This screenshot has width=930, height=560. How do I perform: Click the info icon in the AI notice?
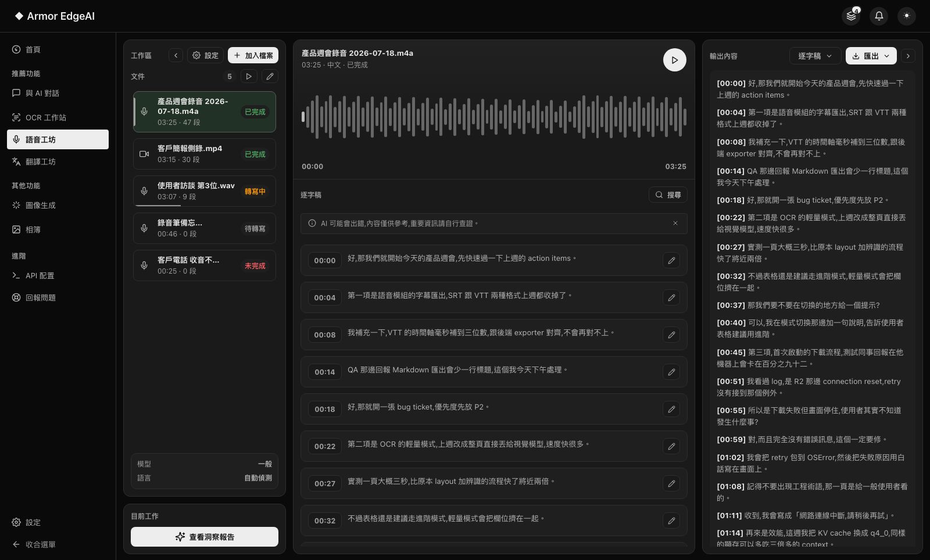point(312,223)
